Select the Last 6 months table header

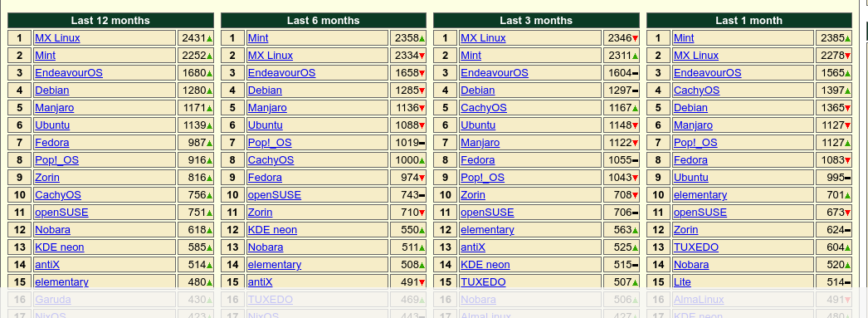point(324,21)
